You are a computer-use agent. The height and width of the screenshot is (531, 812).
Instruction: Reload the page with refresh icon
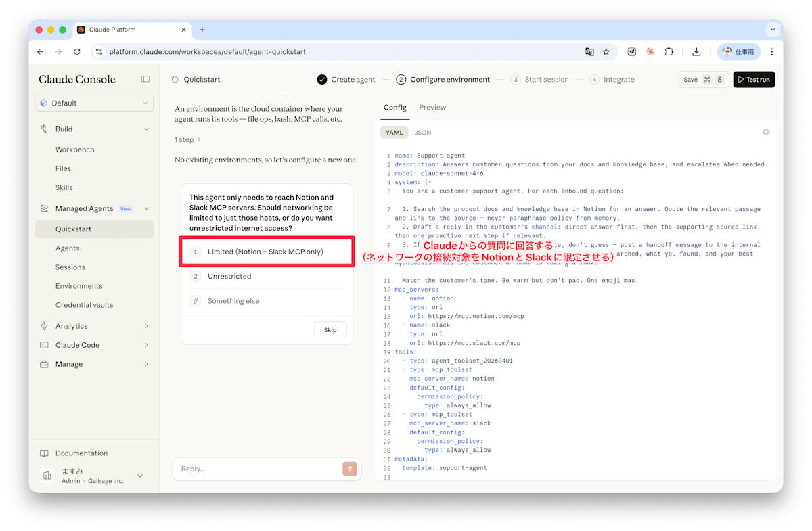77,51
